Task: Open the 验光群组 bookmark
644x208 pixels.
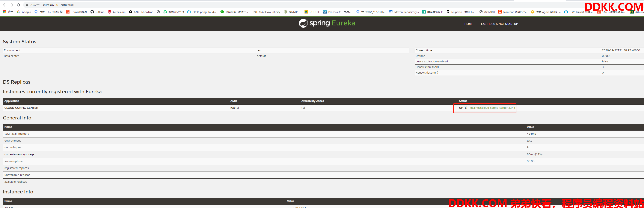Action: [487, 12]
